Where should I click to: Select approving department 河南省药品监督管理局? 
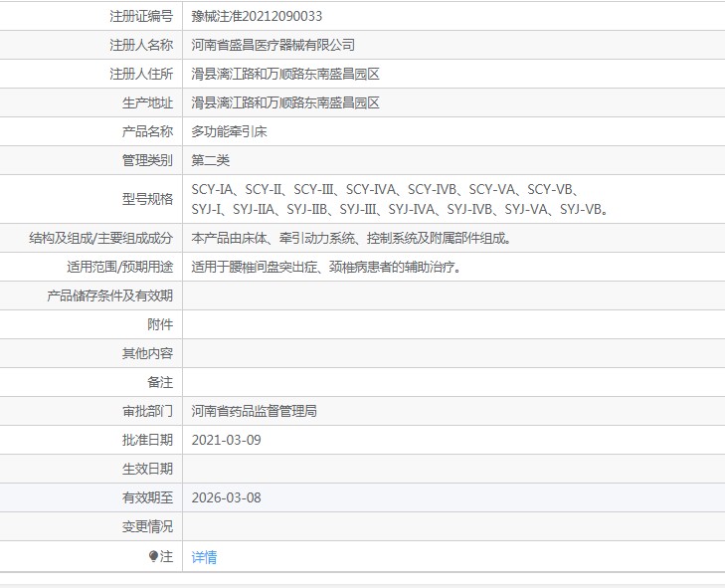click(x=255, y=411)
